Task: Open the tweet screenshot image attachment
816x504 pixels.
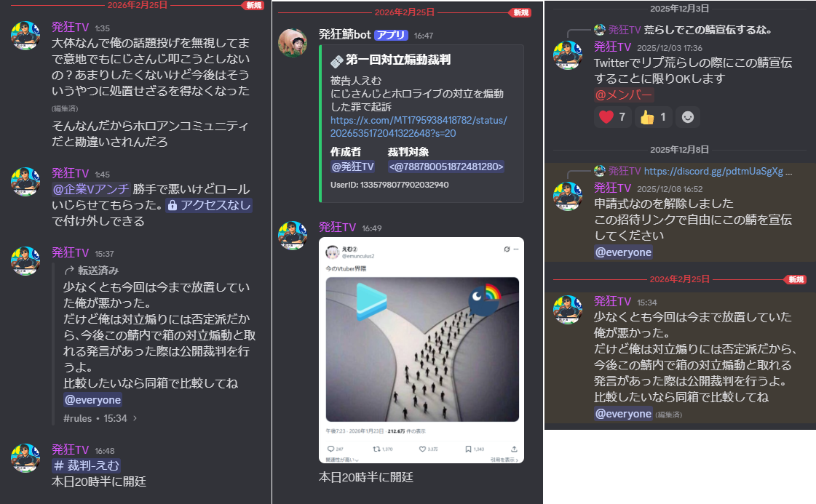Action: point(421,350)
